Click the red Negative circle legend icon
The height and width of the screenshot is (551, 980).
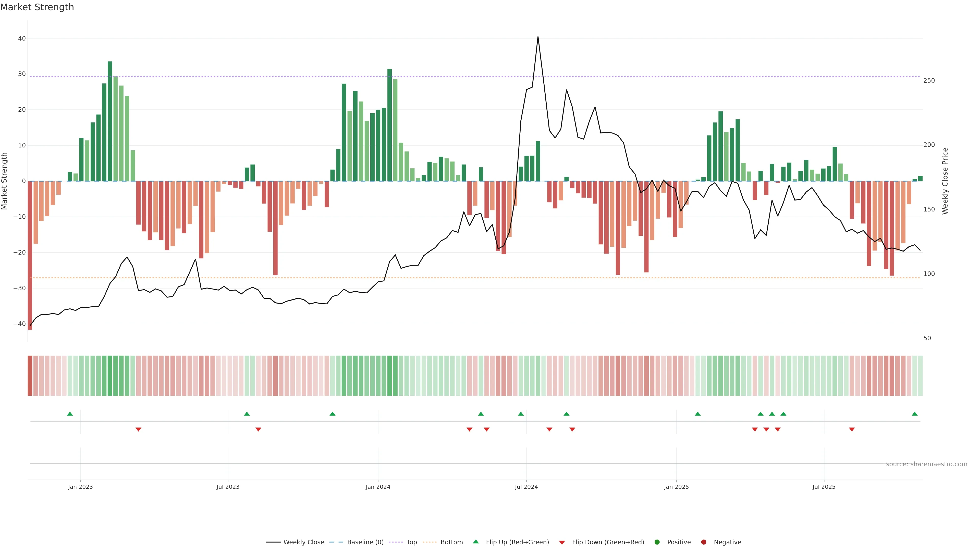[x=703, y=542]
